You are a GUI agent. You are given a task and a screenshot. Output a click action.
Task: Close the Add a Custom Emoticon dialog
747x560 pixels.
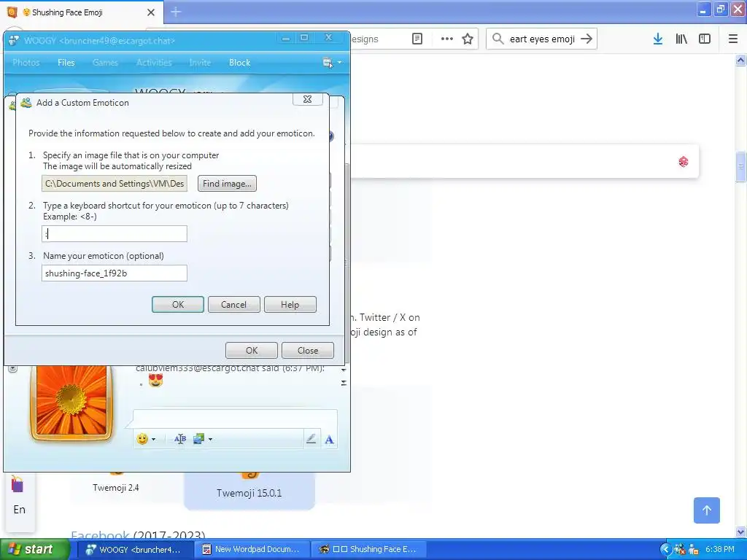[307, 99]
